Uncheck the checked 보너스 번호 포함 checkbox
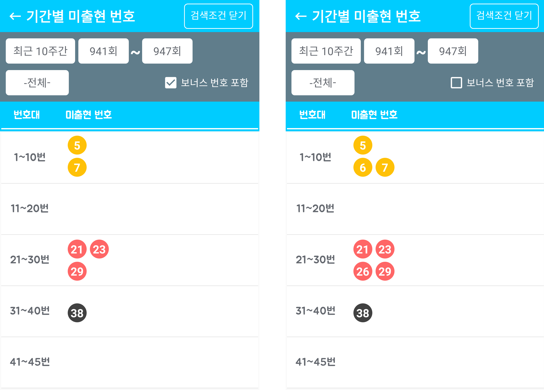 coord(171,83)
